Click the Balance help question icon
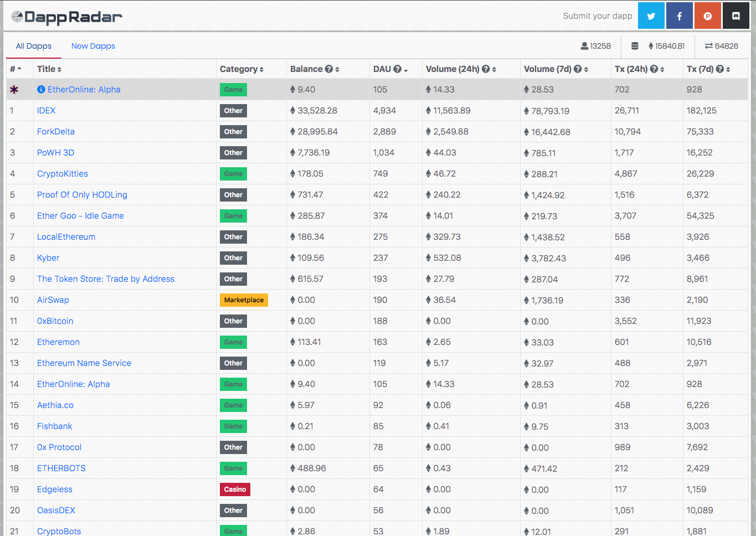The width and height of the screenshot is (756, 536). point(329,69)
